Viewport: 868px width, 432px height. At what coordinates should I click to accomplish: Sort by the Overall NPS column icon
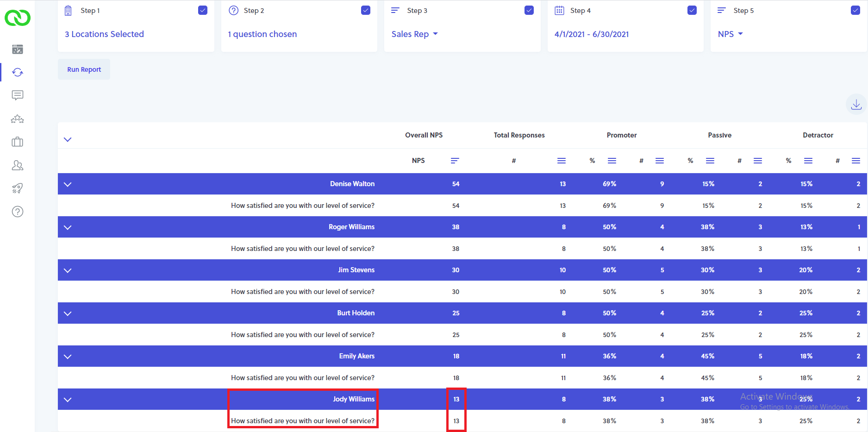455,161
